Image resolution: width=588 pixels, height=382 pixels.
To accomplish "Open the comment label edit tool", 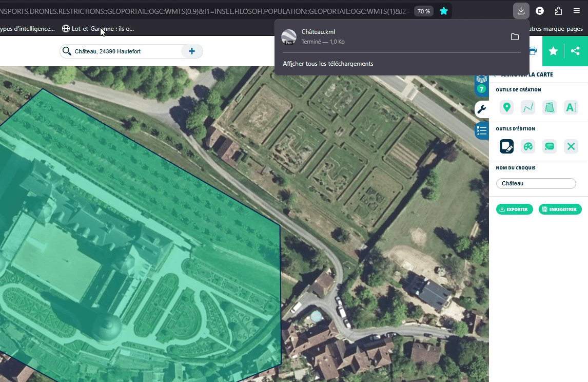I will (x=550, y=146).
